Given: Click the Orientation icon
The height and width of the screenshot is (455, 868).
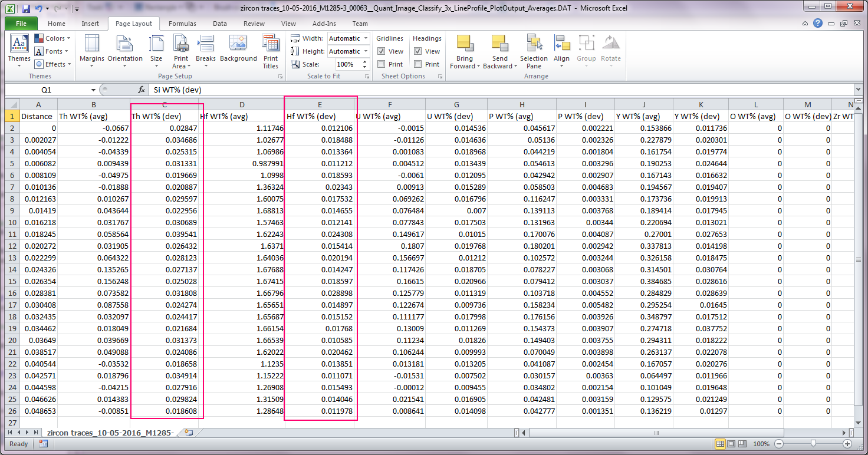Looking at the screenshot, I should pyautogui.click(x=125, y=50).
